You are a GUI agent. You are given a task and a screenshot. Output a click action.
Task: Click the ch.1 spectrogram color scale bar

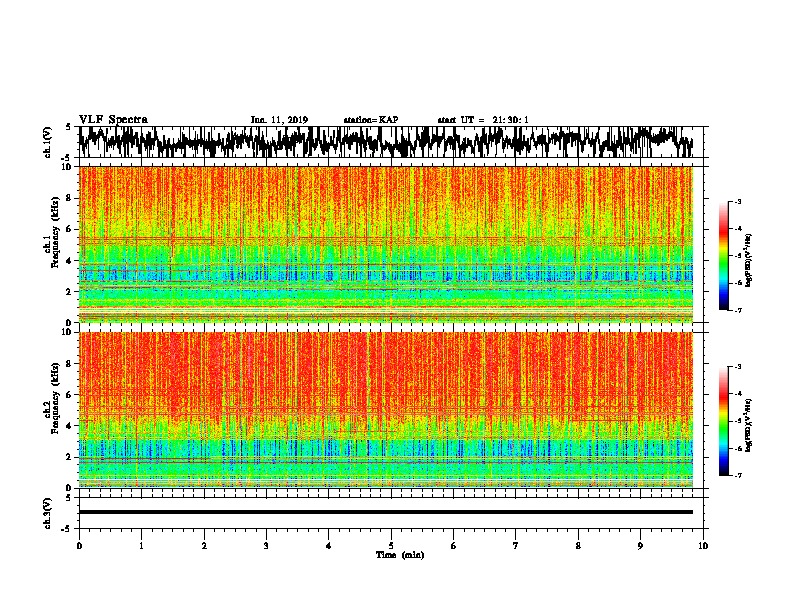(x=724, y=256)
